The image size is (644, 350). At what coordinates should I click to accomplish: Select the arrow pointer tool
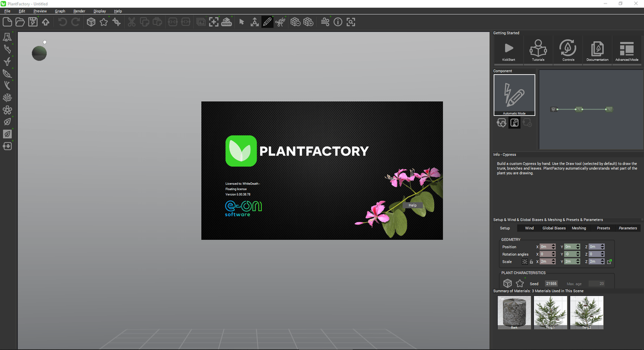[242, 22]
